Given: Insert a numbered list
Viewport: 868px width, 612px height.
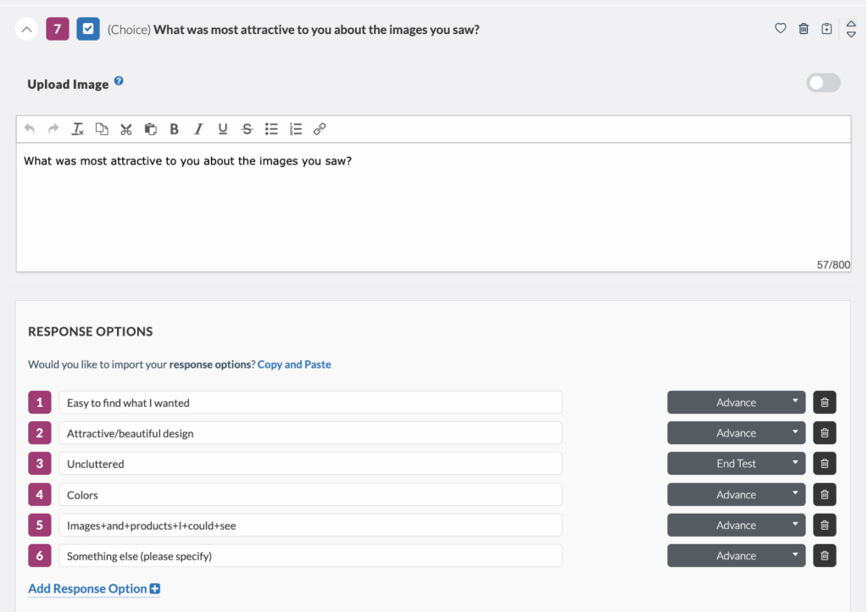Looking at the screenshot, I should 294,129.
